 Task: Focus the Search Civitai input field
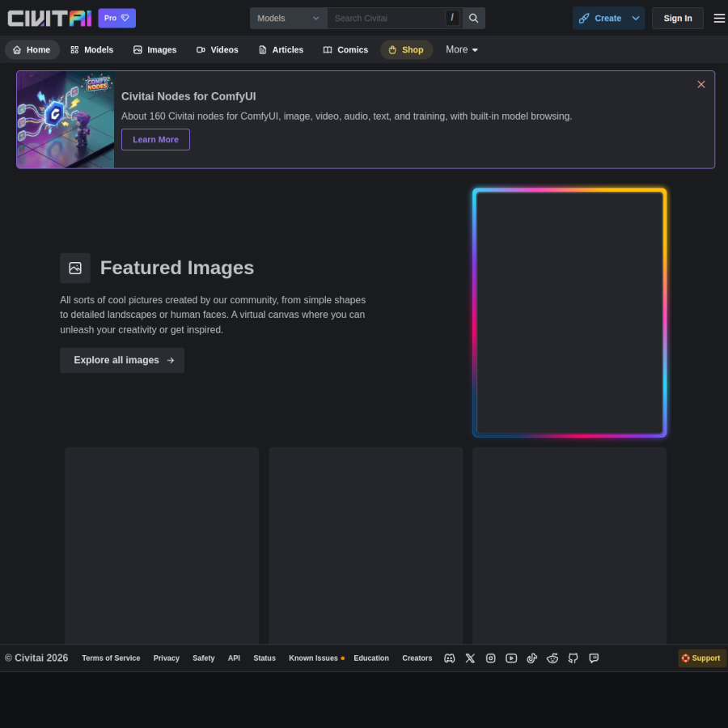(387, 18)
